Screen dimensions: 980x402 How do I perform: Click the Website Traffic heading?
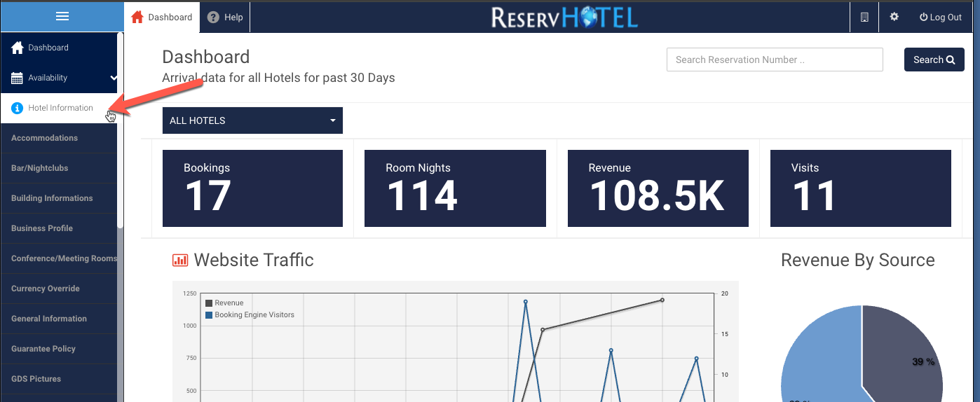click(254, 261)
